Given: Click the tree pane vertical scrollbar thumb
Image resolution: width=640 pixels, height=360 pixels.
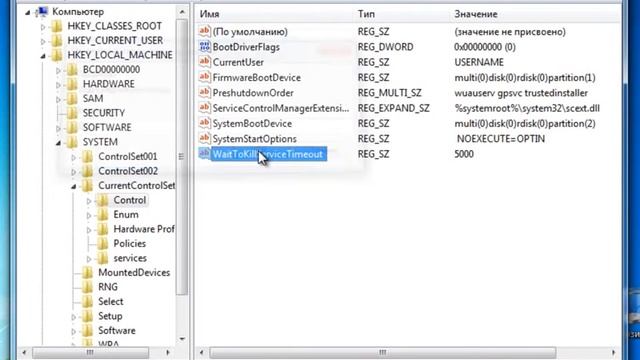Looking at the screenshot, I should pos(182,156).
